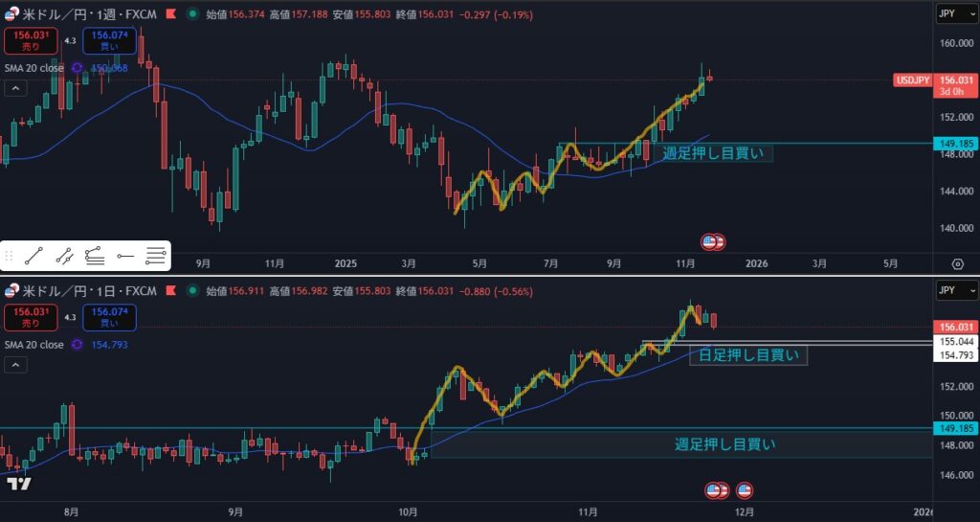
Task: Toggle the market status dot on the weekly chart
Action: (x=195, y=15)
